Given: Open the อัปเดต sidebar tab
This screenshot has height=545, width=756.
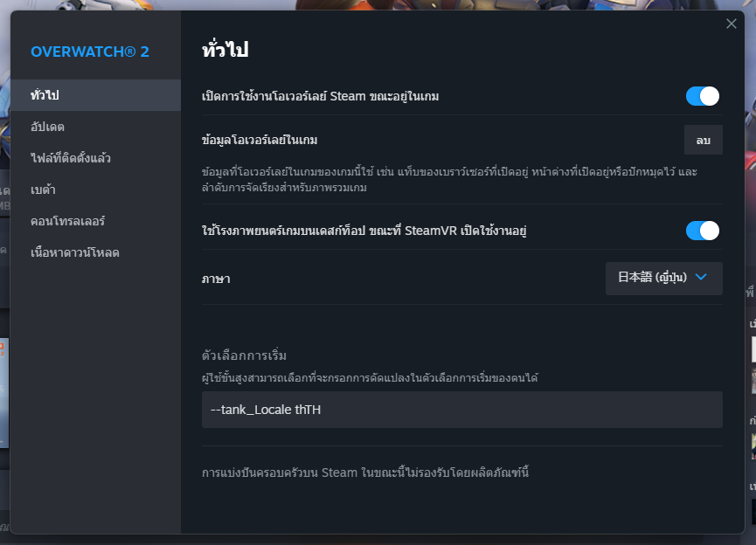Looking at the screenshot, I should 95,127.
